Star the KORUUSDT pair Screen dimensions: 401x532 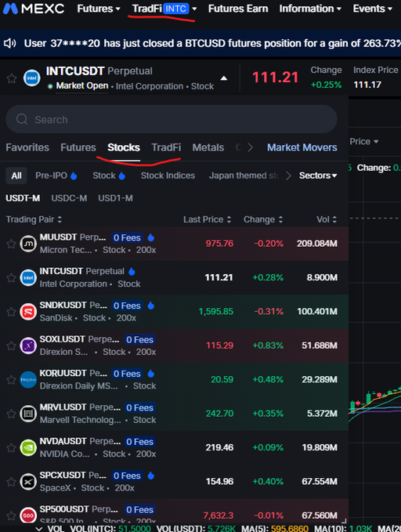(11, 379)
